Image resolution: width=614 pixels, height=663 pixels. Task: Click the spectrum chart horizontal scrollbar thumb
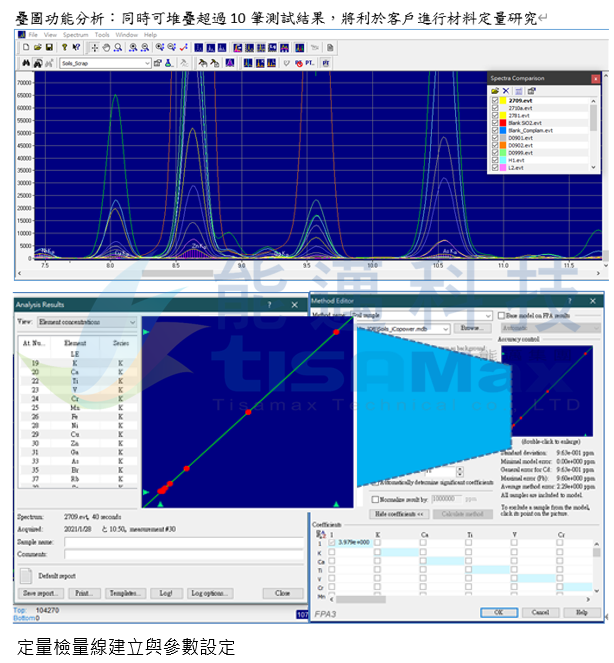[x=178, y=274]
